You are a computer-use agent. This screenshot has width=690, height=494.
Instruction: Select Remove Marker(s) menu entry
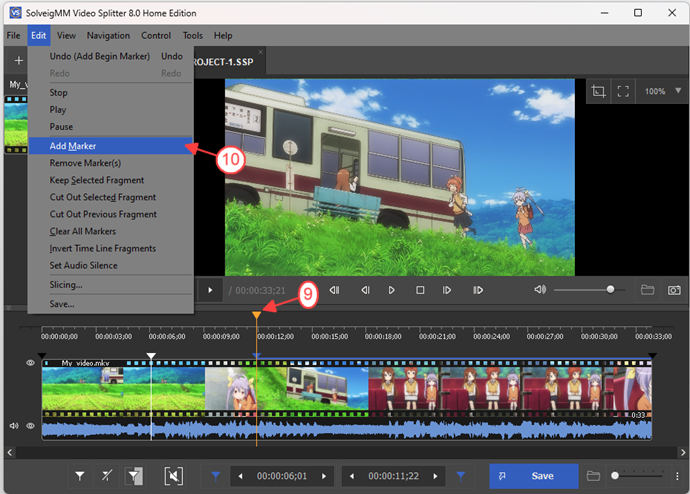coord(110,163)
